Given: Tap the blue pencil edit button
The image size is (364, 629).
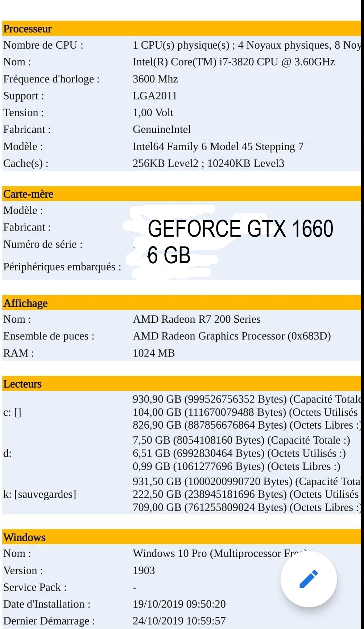Looking at the screenshot, I should tap(309, 579).
